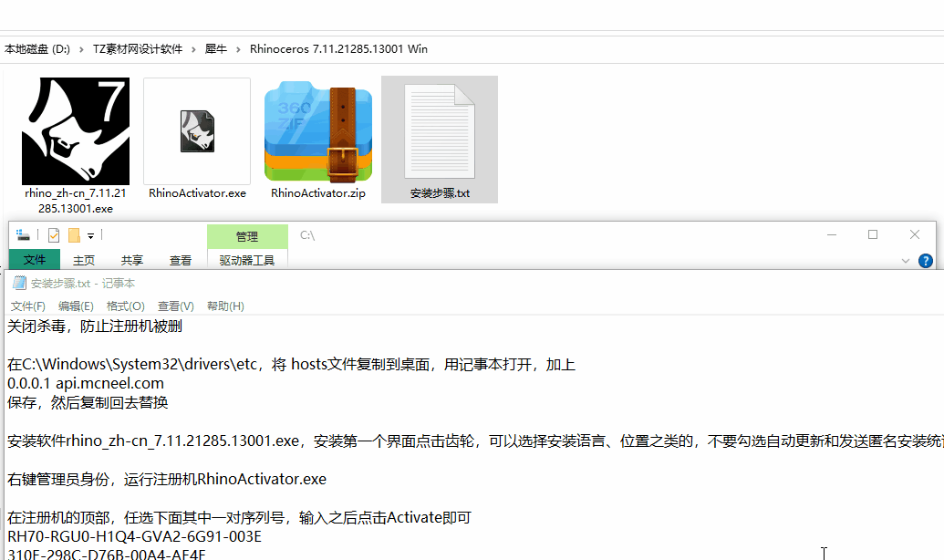The image size is (944, 560).
Task: Click the '安装步骤.txt - 记事本' Notepad title
Action: click(x=83, y=283)
